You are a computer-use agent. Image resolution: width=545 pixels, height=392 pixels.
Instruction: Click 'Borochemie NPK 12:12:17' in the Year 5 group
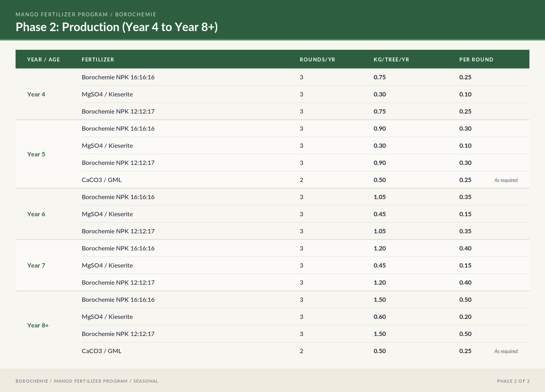tap(118, 163)
